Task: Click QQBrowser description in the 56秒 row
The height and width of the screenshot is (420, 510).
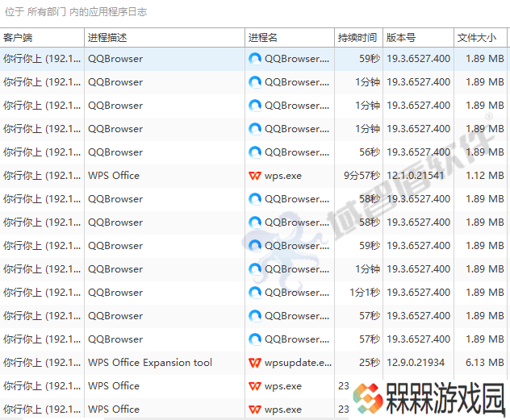Action: point(115,152)
